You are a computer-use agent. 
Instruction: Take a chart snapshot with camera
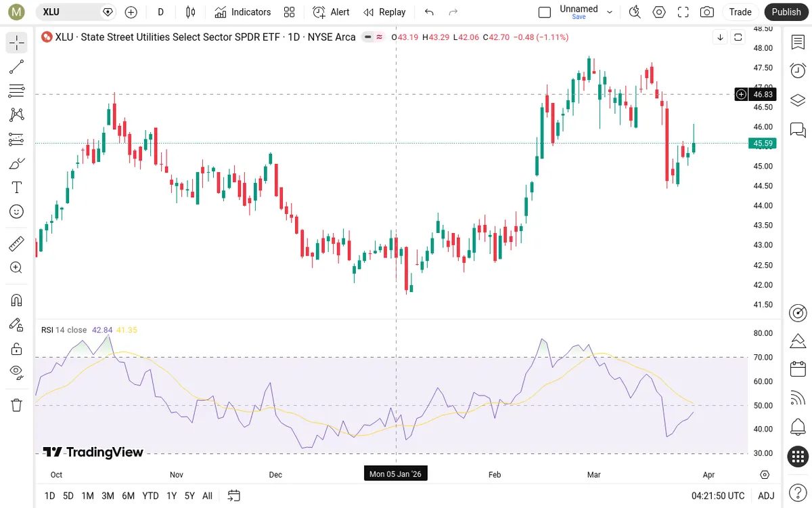tap(707, 12)
